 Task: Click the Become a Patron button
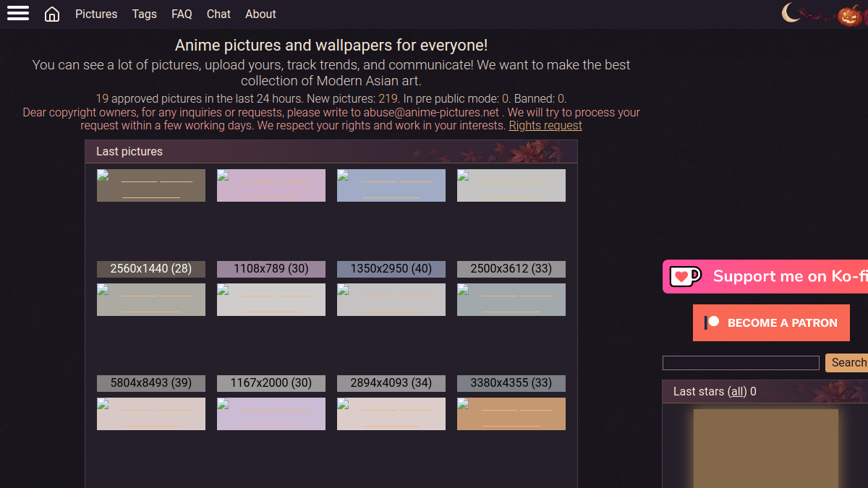tap(771, 322)
